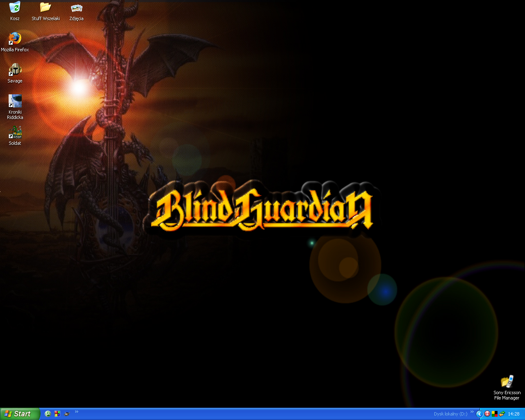The height and width of the screenshot is (420, 525).
Task: Start the Kroniki Riddicka shortcut
Action: tap(15, 101)
